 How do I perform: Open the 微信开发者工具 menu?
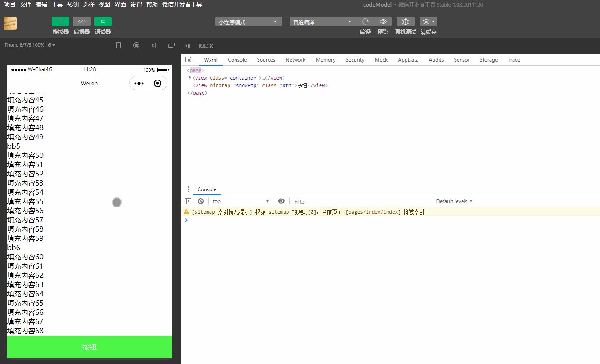[182, 4]
